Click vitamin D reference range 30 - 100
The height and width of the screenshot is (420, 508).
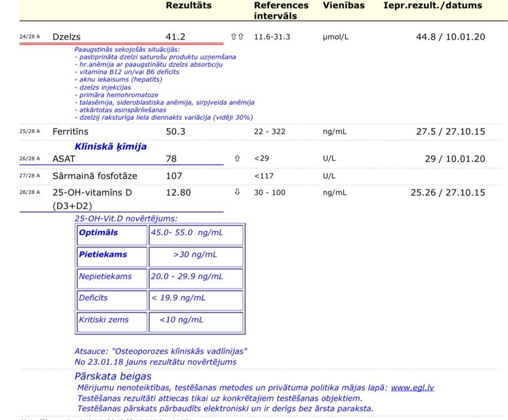click(270, 193)
